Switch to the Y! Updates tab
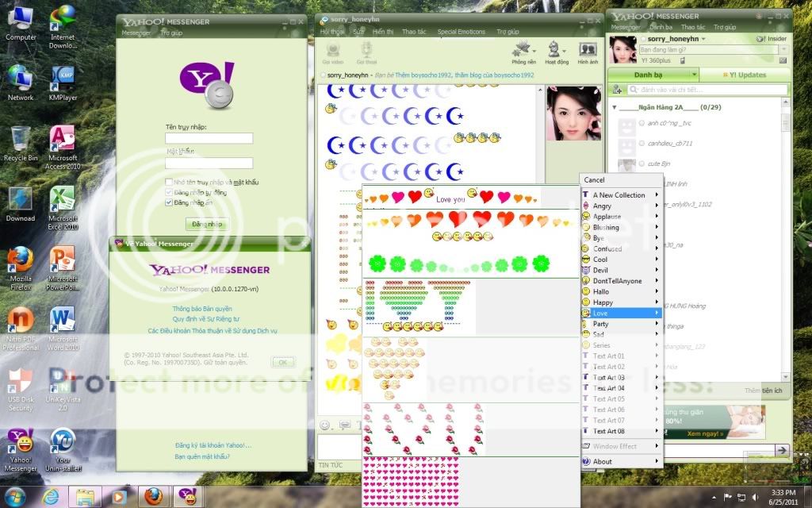This screenshot has height=508, width=812. pos(744,75)
